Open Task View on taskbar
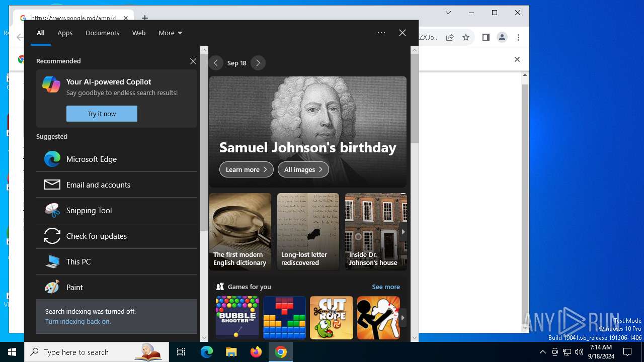The width and height of the screenshot is (644, 362). point(181,352)
